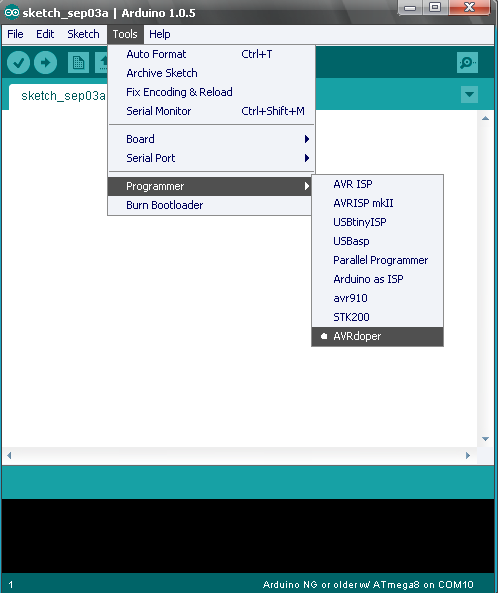Screen dimensions: 498x593
Task: Click vertical scrollbar down arrow
Action: (486, 439)
